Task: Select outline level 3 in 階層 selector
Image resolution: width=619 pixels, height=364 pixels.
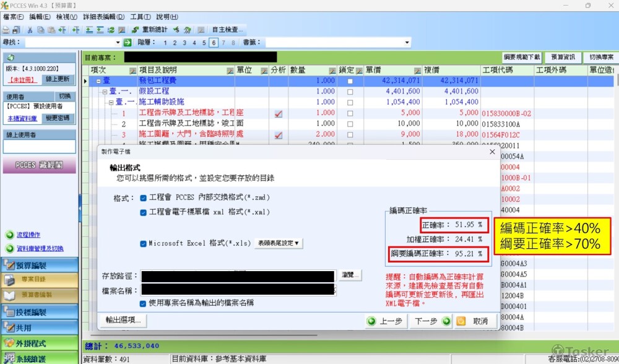Action: [x=184, y=43]
